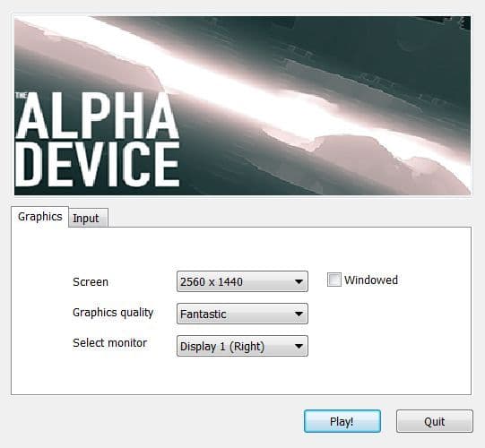Viewport: 485px width, 448px height.
Task: Click the Graphics quality label
Action: pos(113,313)
